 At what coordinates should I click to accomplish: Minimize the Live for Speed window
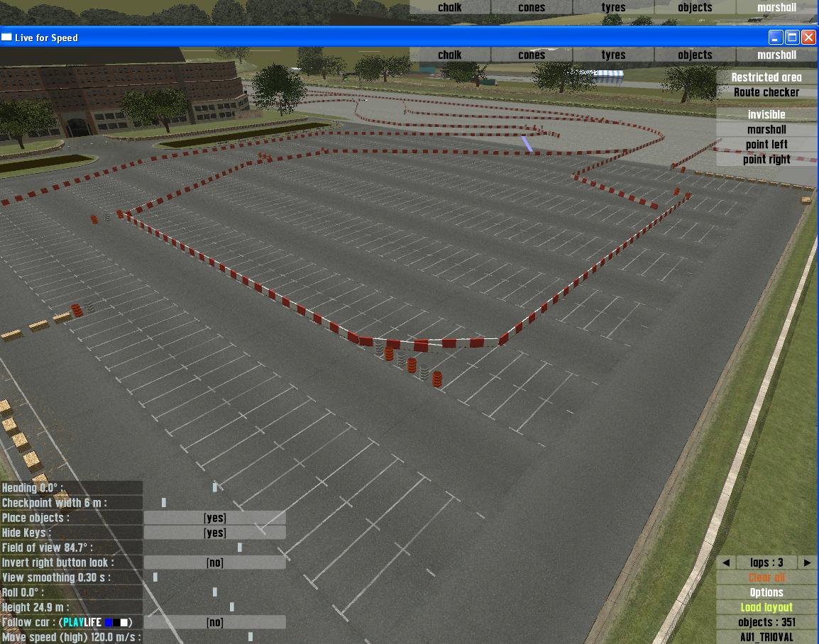776,37
